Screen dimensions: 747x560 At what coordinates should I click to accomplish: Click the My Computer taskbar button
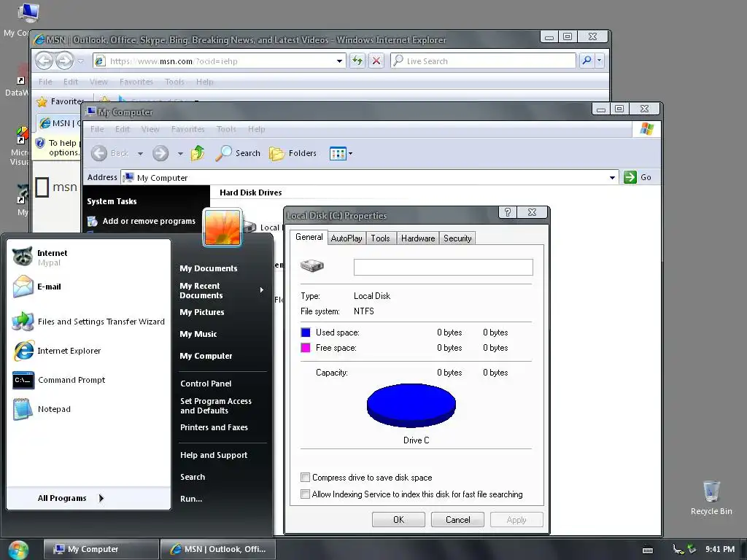[x=101, y=549]
